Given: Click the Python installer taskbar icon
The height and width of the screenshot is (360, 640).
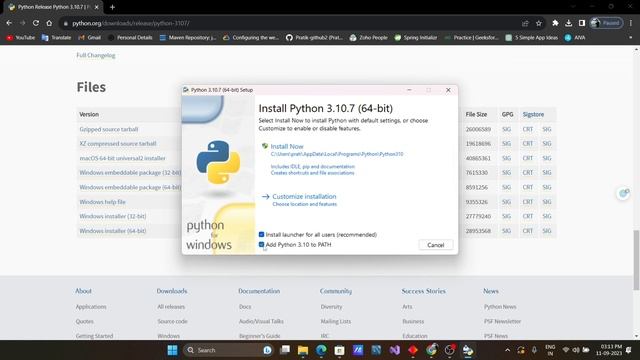Looking at the screenshot, I should click(x=468, y=350).
